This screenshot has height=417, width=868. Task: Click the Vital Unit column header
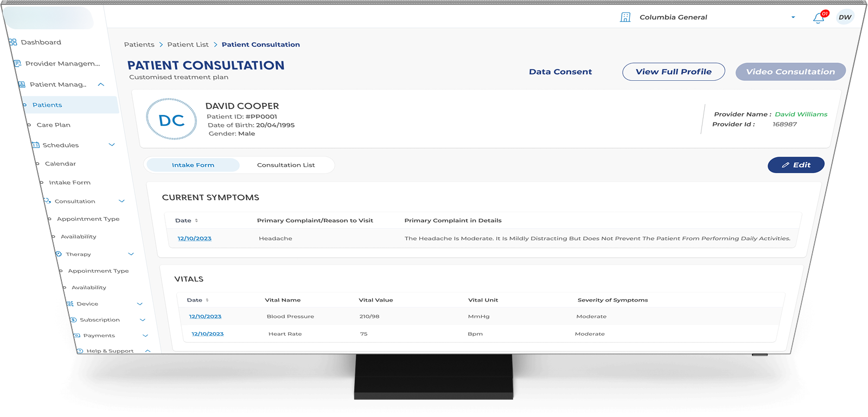coord(483,300)
